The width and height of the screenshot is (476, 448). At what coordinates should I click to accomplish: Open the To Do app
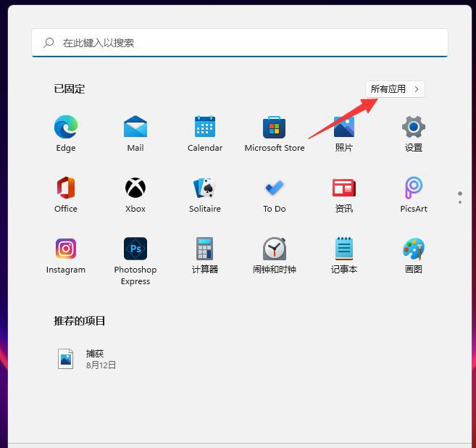coord(275,188)
